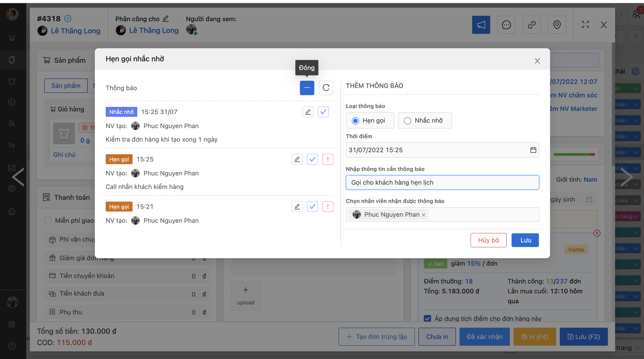The height and width of the screenshot is (359, 644).
Task: Open the Chọn nhân viên nhận được thông báo selector
Action: click(x=442, y=214)
